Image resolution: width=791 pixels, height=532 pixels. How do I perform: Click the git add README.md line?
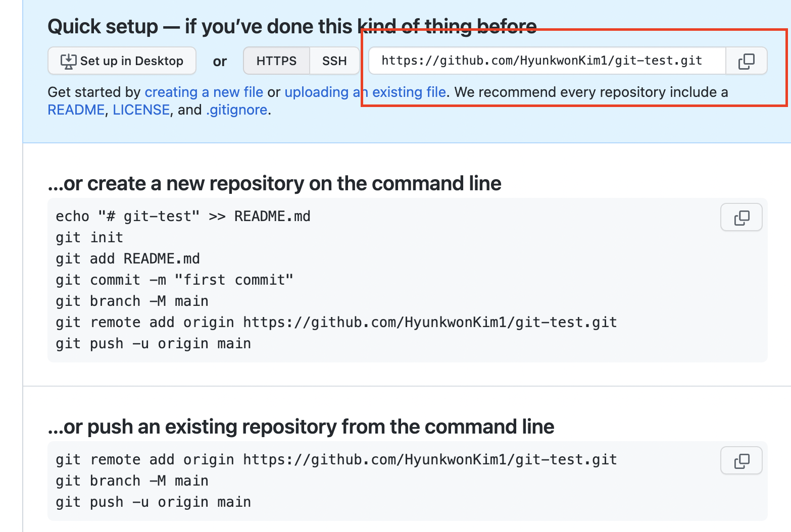[x=128, y=258]
